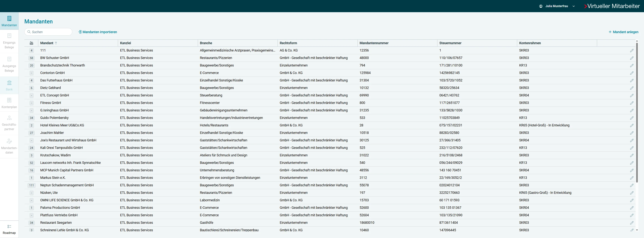Click the Kanzlei column header
The image size is (644, 238).
pos(125,43)
